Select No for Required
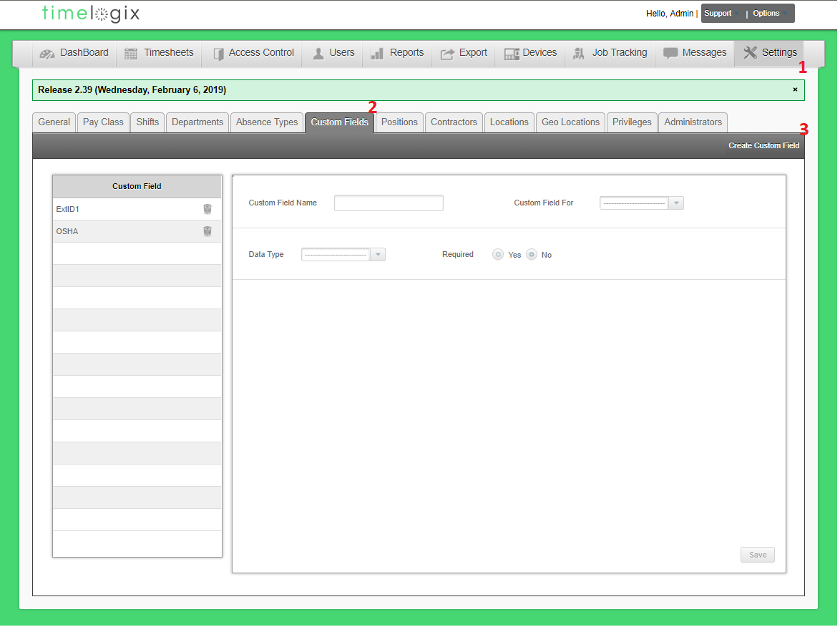 tap(532, 255)
